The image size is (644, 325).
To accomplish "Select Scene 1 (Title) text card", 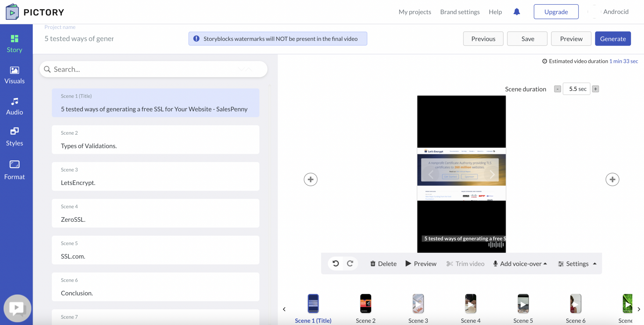I will (156, 103).
